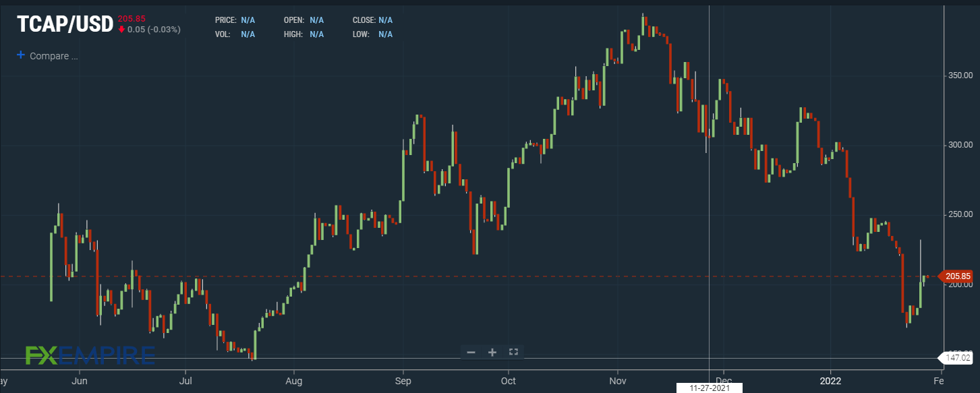Click the TCAP/USD symbol title
The image size is (980, 393).
65,24
